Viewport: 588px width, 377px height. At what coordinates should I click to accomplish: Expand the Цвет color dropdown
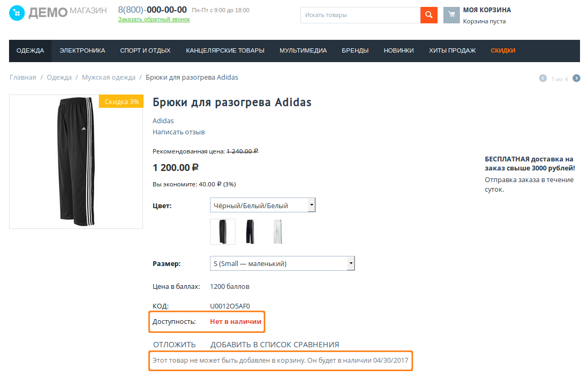(263, 205)
